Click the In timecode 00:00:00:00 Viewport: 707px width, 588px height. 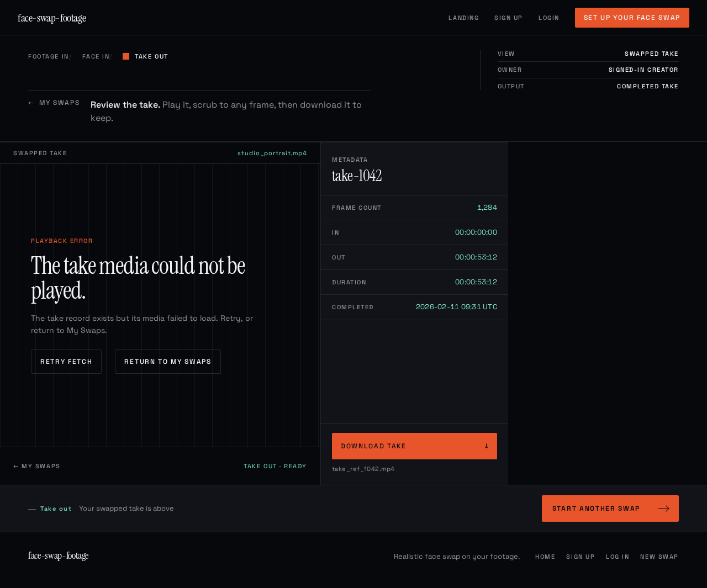point(476,232)
